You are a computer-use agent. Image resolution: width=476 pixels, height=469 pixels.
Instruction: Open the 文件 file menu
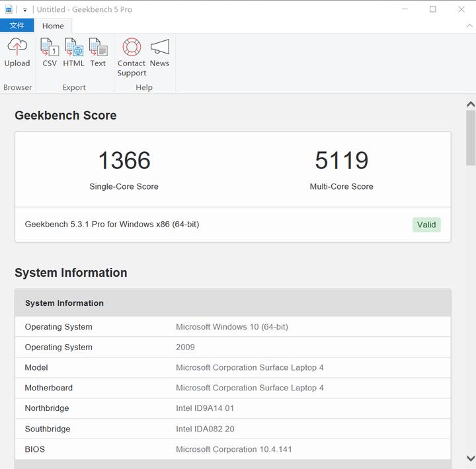click(x=17, y=26)
